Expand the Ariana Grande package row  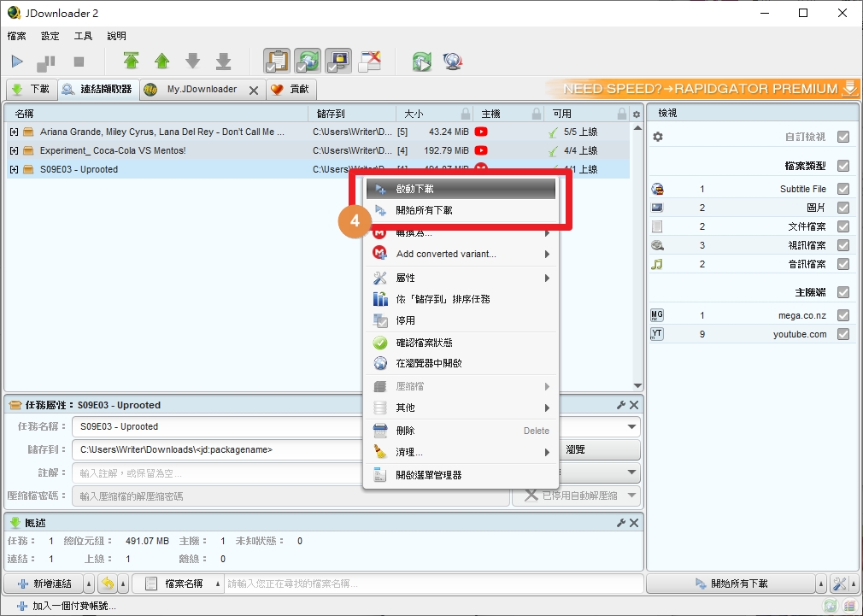coord(15,132)
